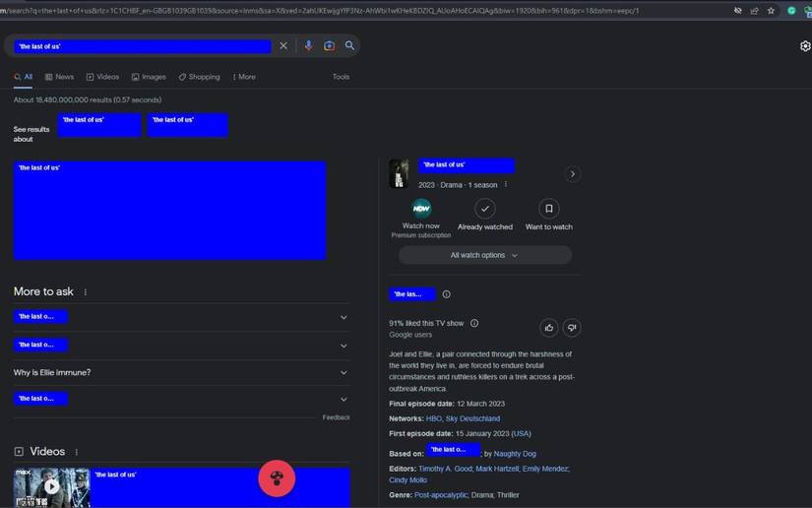Open options dots beside 1 season
Viewport: 812px width, 508px height.
(506, 184)
